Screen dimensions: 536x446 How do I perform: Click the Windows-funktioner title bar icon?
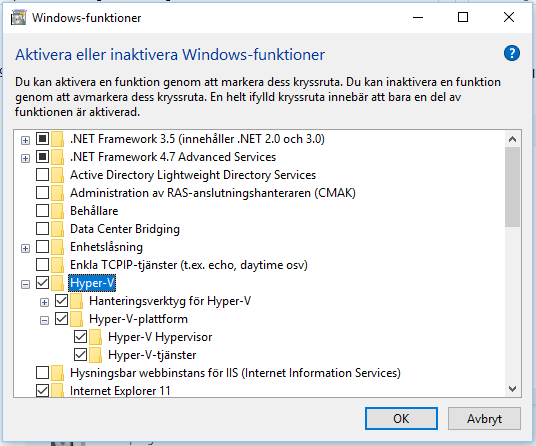coord(18,17)
